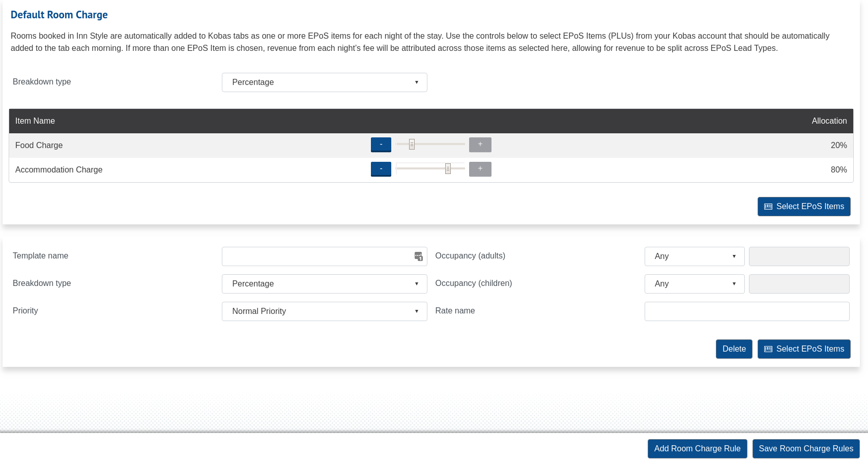This screenshot has width=868, height=461.
Task: Click plus button for Food Charge
Action: 480,145
